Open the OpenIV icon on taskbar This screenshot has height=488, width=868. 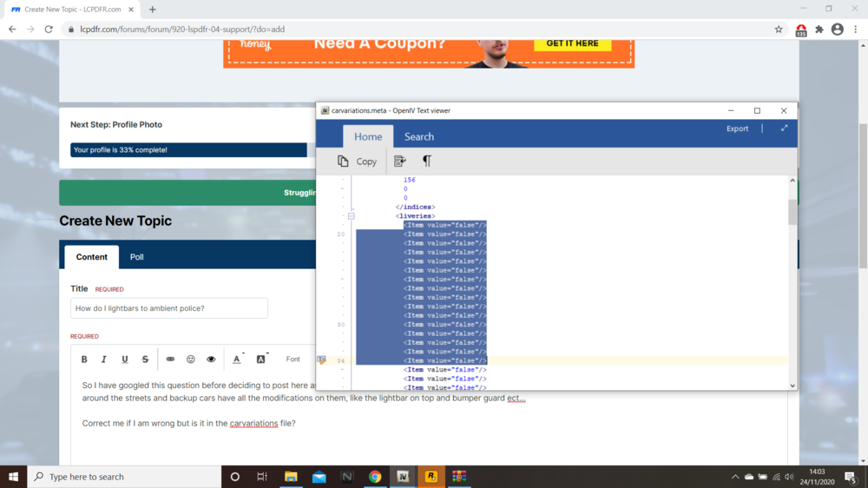403,477
